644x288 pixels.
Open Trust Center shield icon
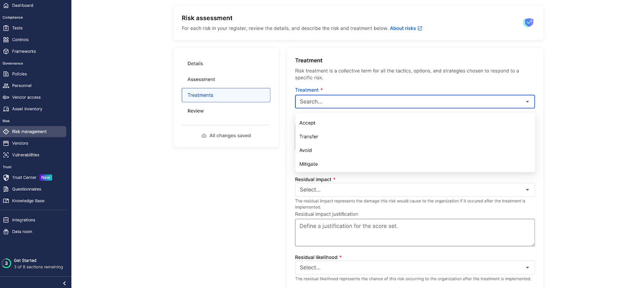[x=6, y=178]
